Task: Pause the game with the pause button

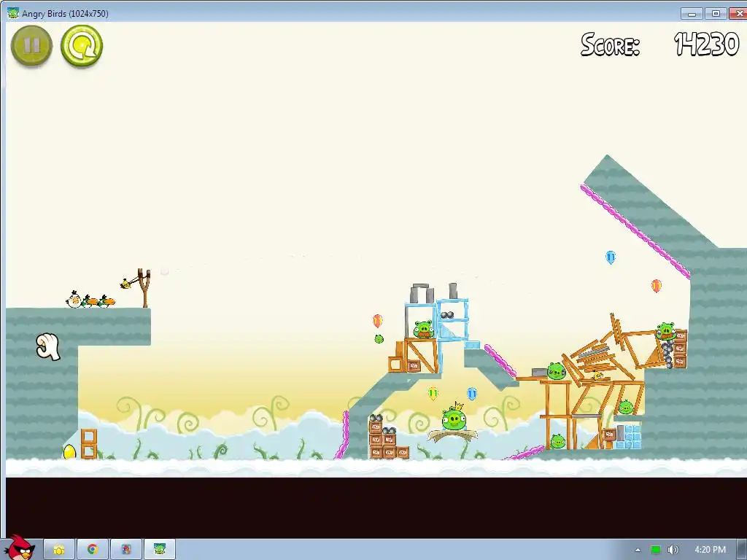Action: click(31, 46)
